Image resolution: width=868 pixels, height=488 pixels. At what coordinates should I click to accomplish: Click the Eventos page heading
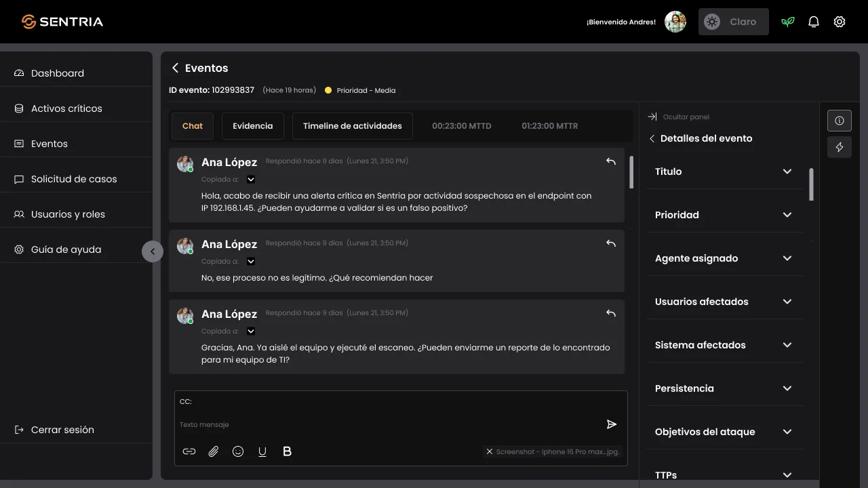tap(207, 68)
